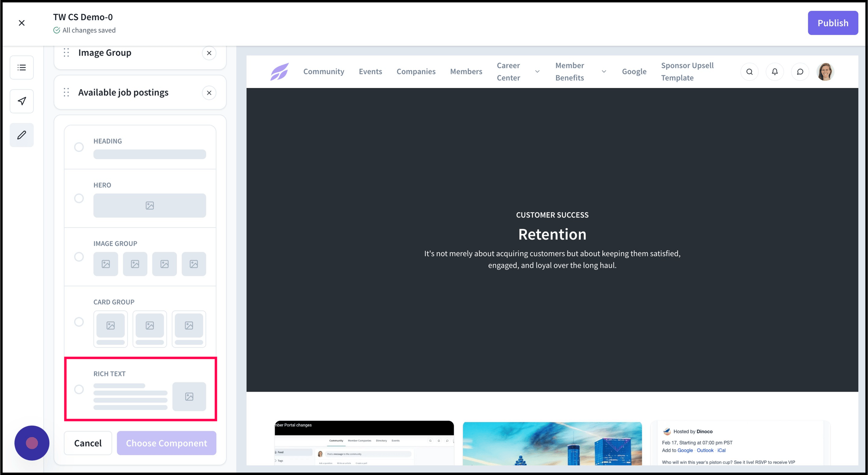Click the Outlook calendar link in event card
868x475 pixels.
(705, 450)
